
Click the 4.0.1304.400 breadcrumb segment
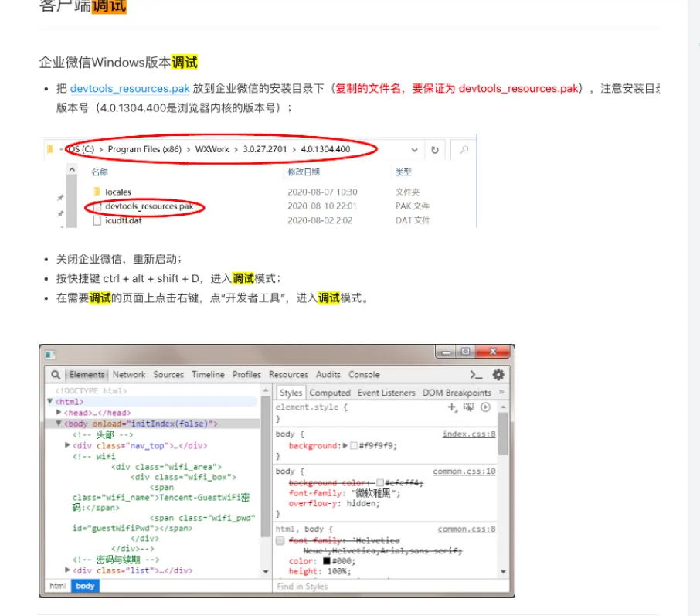tap(325, 149)
